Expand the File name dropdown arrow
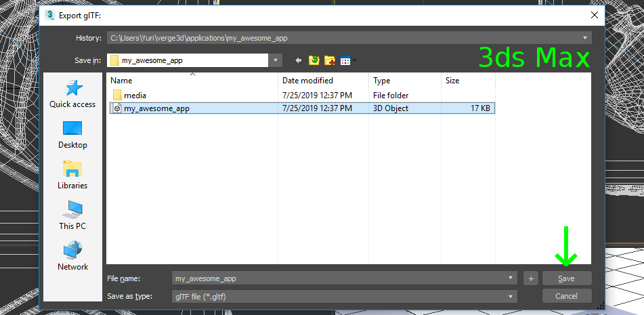644x315 pixels. point(510,278)
